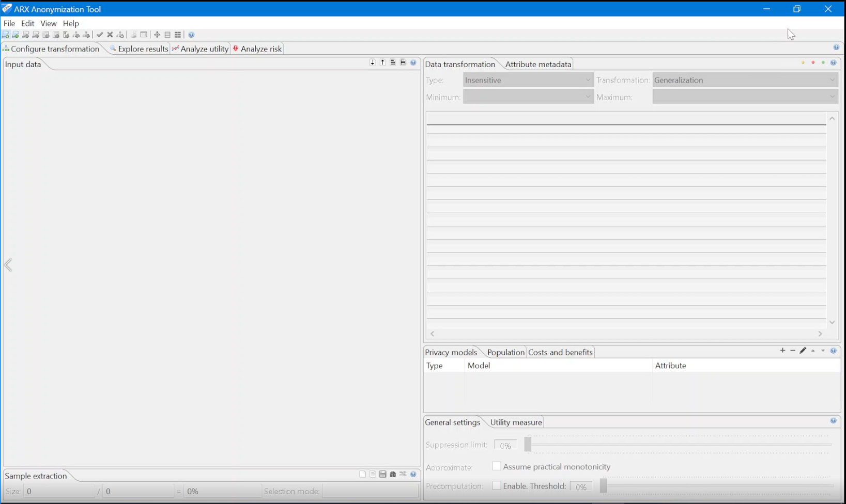
Task: Open help icon in Data transformation panel
Action: click(833, 62)
